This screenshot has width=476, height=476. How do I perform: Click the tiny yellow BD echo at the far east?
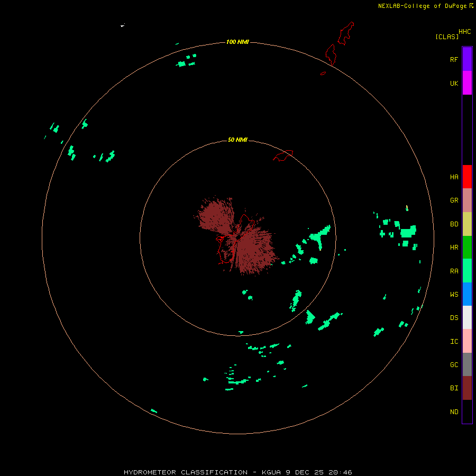(x=407, y=207)
